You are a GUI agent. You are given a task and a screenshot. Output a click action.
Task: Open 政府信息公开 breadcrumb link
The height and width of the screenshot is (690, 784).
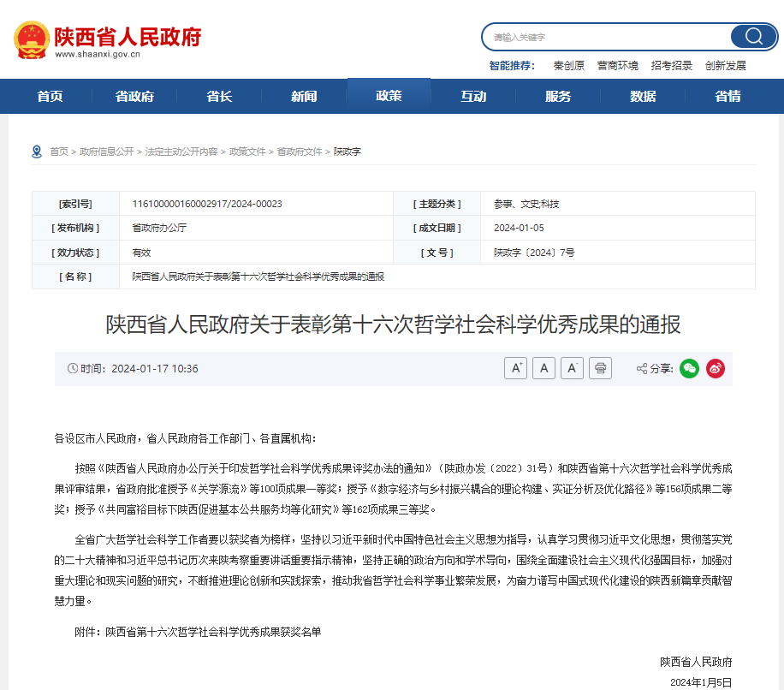point(107,152)
